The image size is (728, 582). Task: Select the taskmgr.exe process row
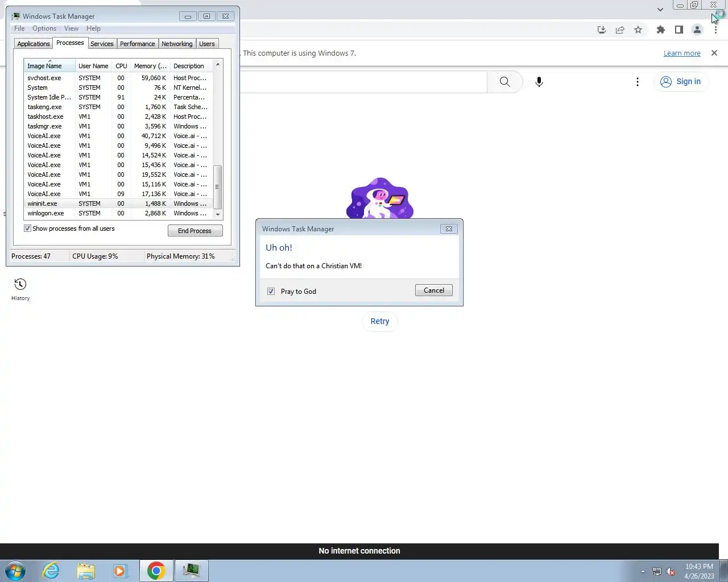(x=118, y=126)
